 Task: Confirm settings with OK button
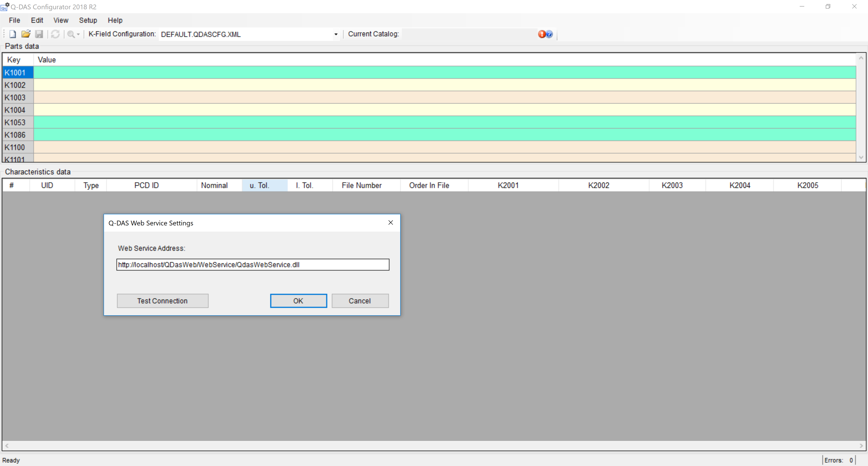point(298,301)
